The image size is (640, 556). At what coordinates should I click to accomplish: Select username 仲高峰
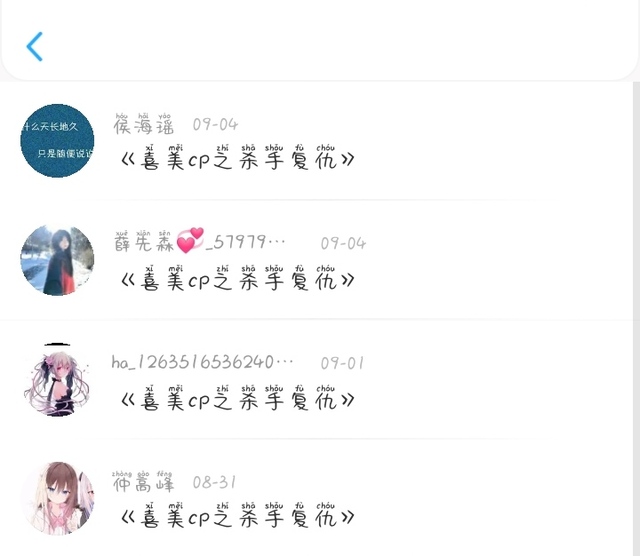tap(143, 482)
